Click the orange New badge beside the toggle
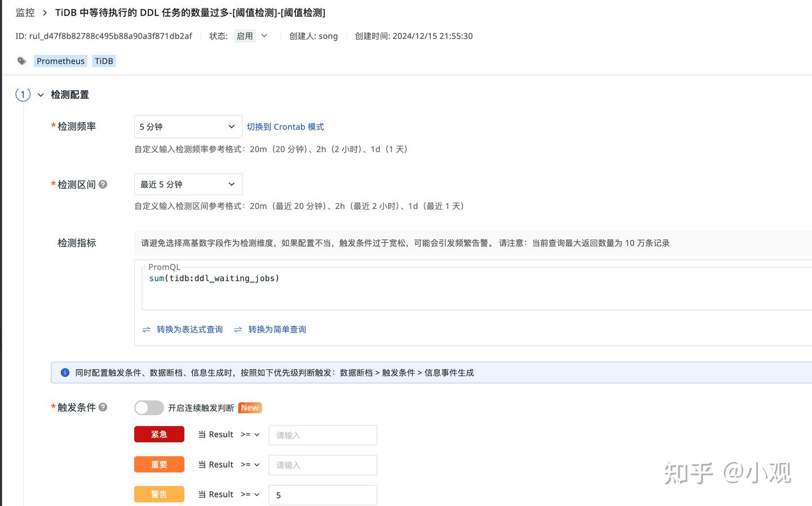 coord(249,407)
